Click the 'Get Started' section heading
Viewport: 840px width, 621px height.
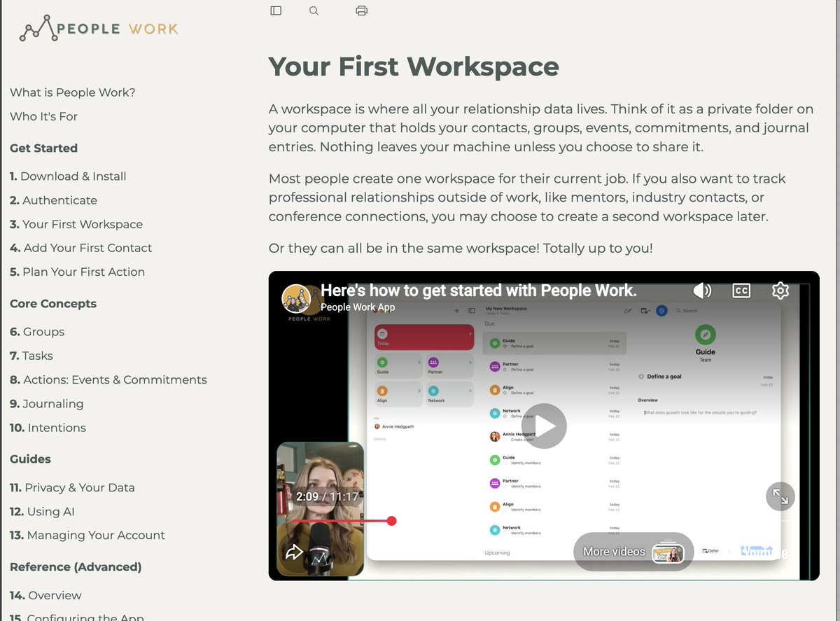coord(43,148)
